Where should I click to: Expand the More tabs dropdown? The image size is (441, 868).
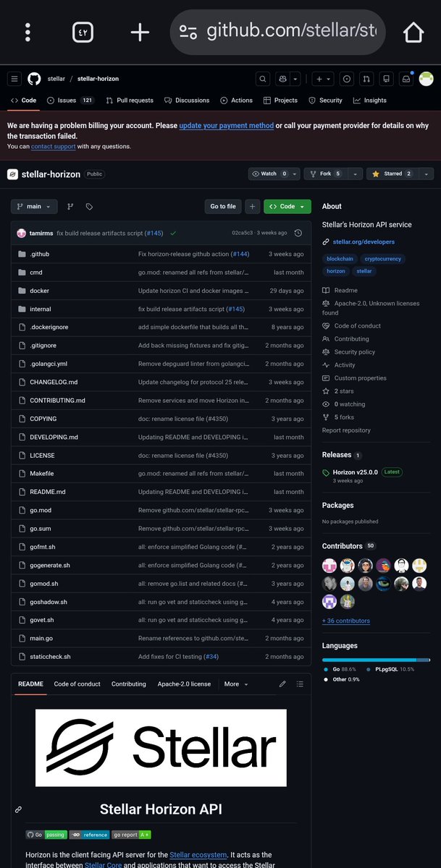pyautogui.click(x=236, y=684)
